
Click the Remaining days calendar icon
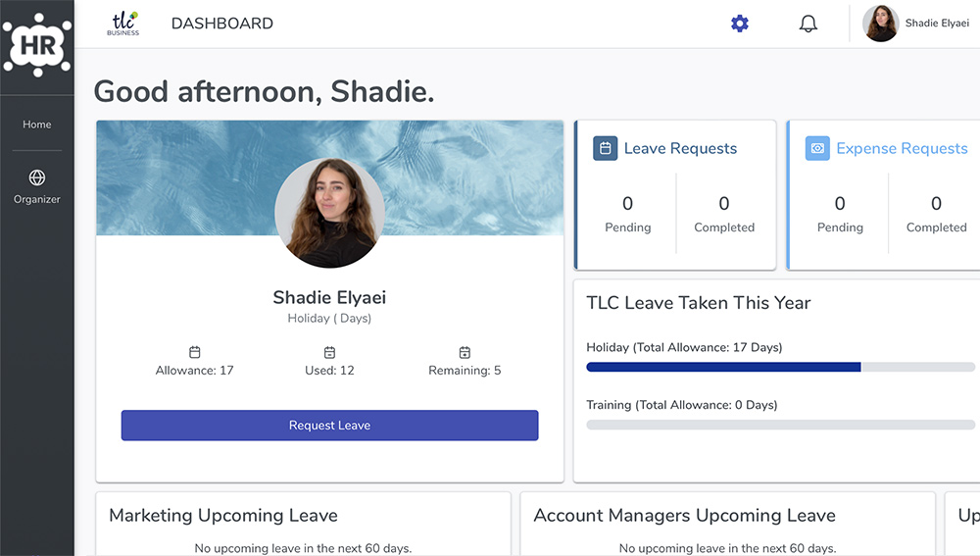click(465, 352)
